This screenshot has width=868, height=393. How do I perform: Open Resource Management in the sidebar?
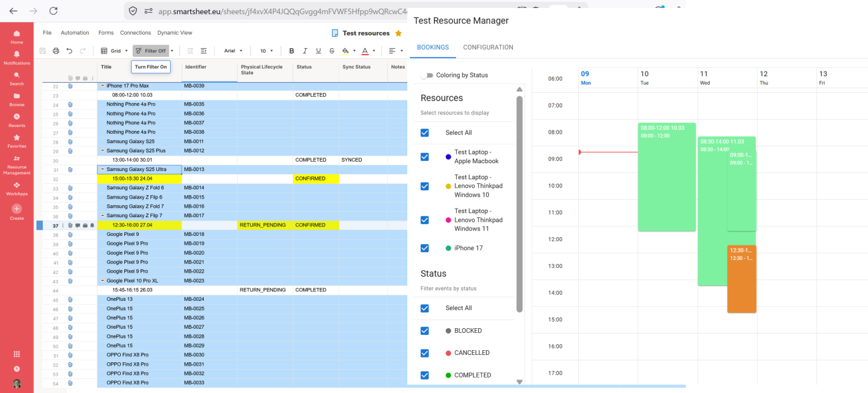pos(17,165)
